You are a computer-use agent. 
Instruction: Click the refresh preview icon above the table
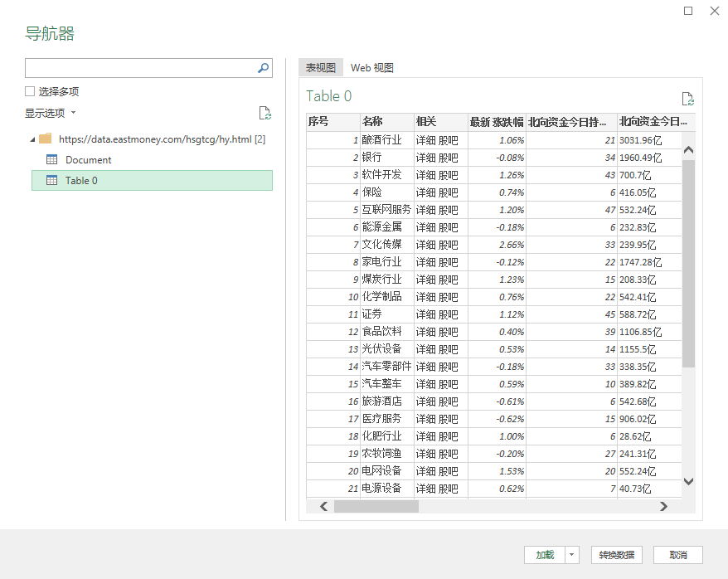[x=688, y=98]
